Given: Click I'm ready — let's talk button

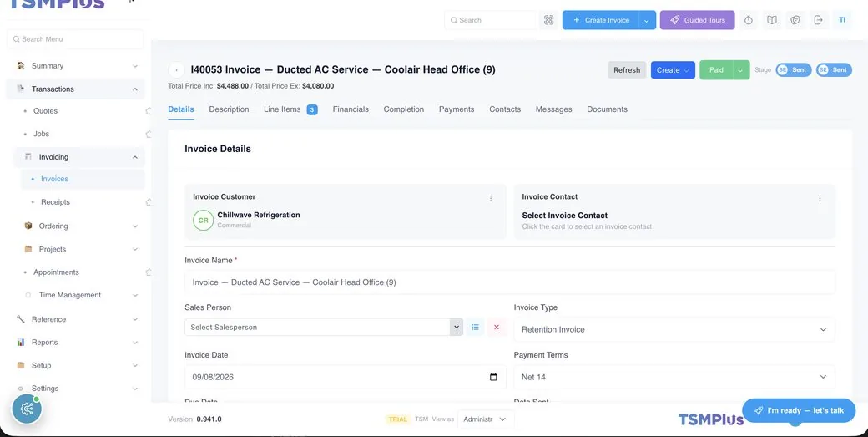Looking at the screenshot, I should click(x=799, y=410).
